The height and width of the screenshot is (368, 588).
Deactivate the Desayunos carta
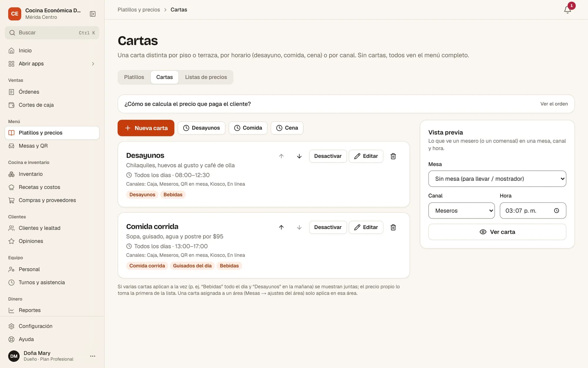click(328, 156)
